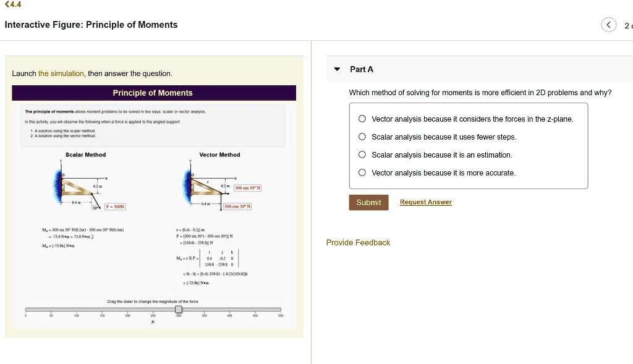Screen dimensions: 633x364
Task: Click the Part A disclosure triangle
Action: [336, 69]
